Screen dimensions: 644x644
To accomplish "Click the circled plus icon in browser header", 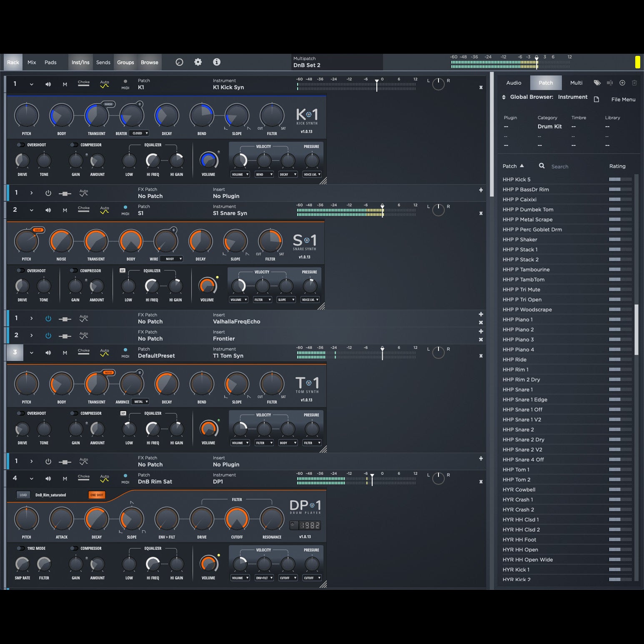I will click(622, 83).
